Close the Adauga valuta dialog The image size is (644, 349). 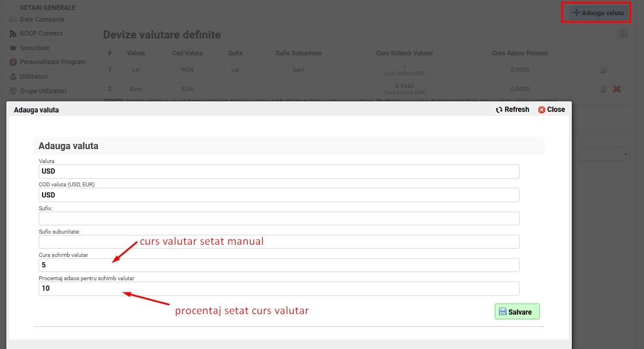(x=551, y=110)
